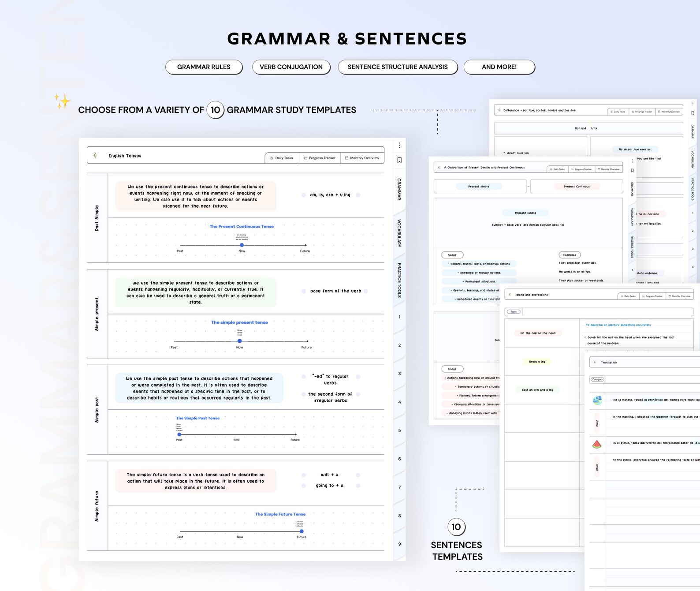This screenshot has width=700, height=591.
Task: Click chart icon in English Tenses Progress Tracker tab
Action: click(x=305, y=158)
